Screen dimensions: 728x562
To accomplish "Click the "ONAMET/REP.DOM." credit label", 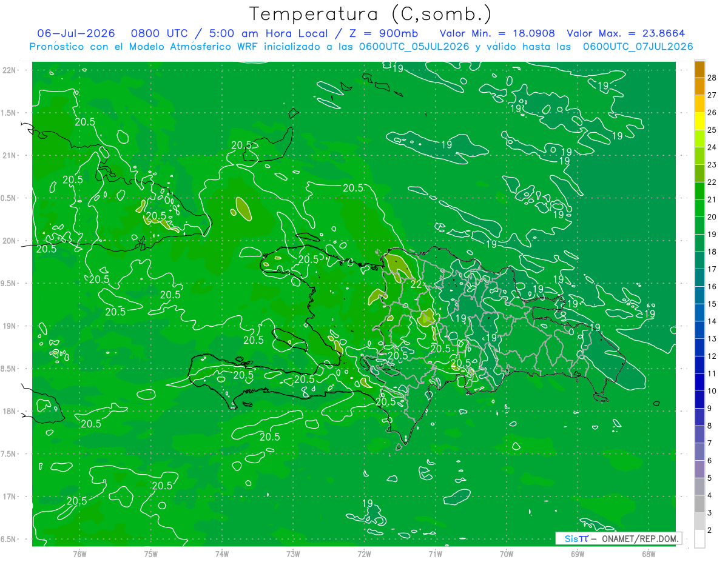I will point(639,538).
